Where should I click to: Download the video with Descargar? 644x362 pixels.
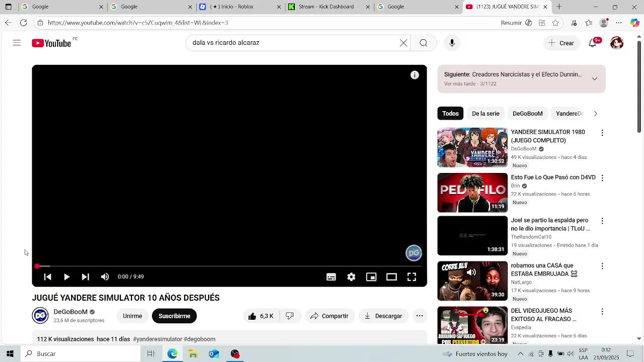point(383,316)
